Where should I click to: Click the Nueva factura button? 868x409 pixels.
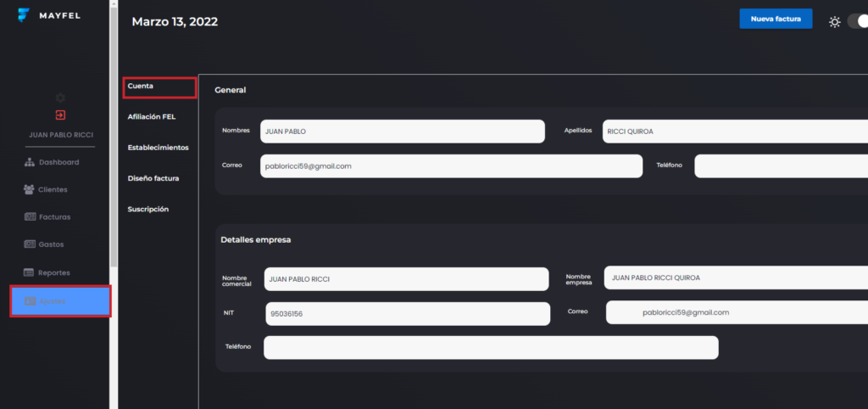[776, 19]
